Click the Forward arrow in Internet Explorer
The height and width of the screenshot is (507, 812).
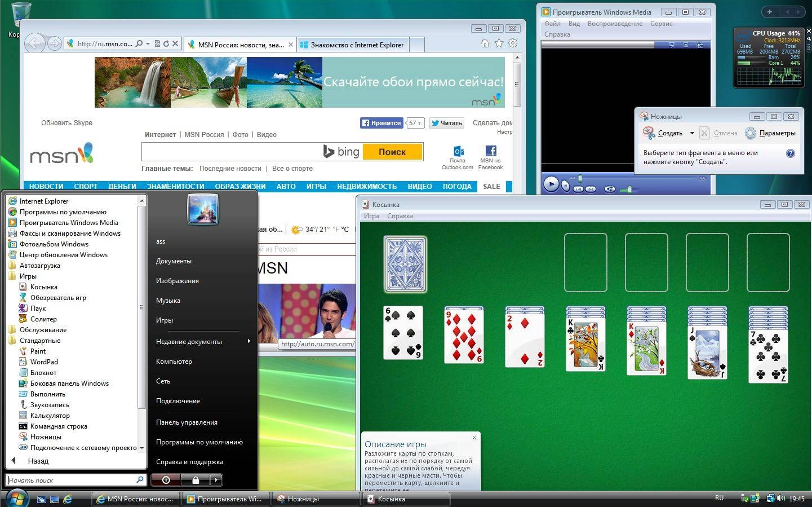[54, 43]
